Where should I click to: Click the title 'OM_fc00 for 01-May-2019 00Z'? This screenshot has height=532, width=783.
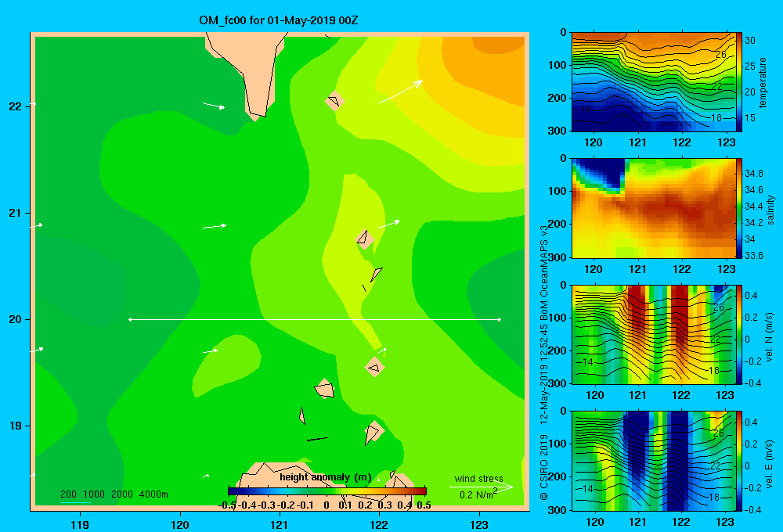point(278,20)
